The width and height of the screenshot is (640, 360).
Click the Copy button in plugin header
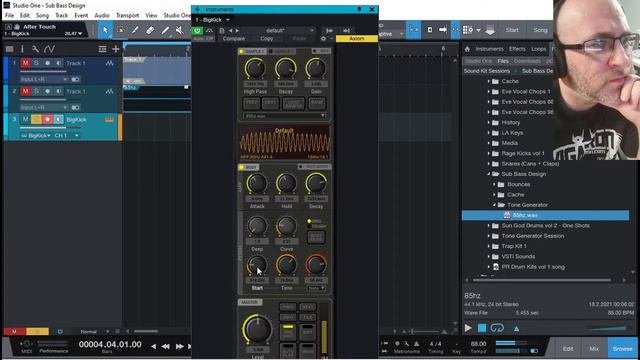click(267, 38)
